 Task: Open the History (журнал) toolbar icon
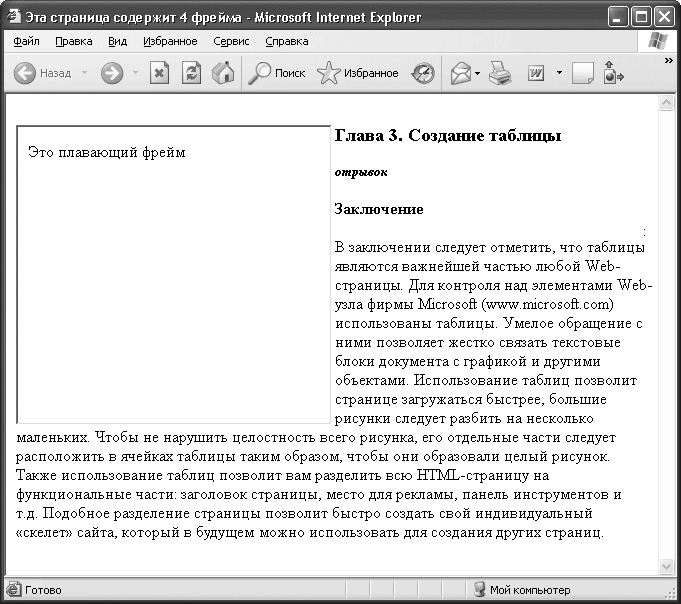point(424,73)
